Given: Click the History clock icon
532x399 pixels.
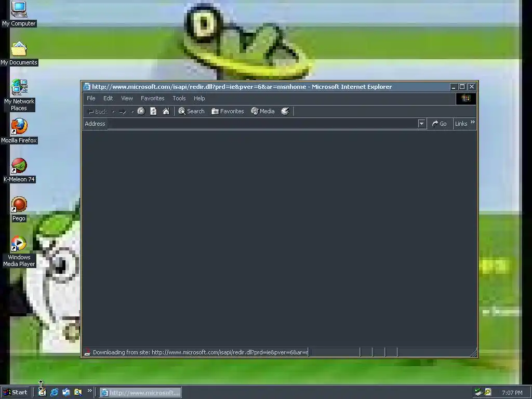Looking at the screenshot, I should coord(285,111).
